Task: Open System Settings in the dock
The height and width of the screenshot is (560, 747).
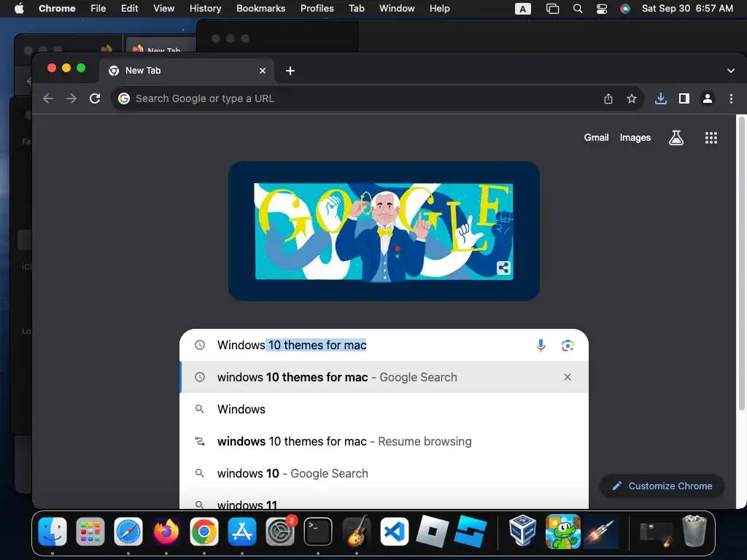Action: click(280, 532)
